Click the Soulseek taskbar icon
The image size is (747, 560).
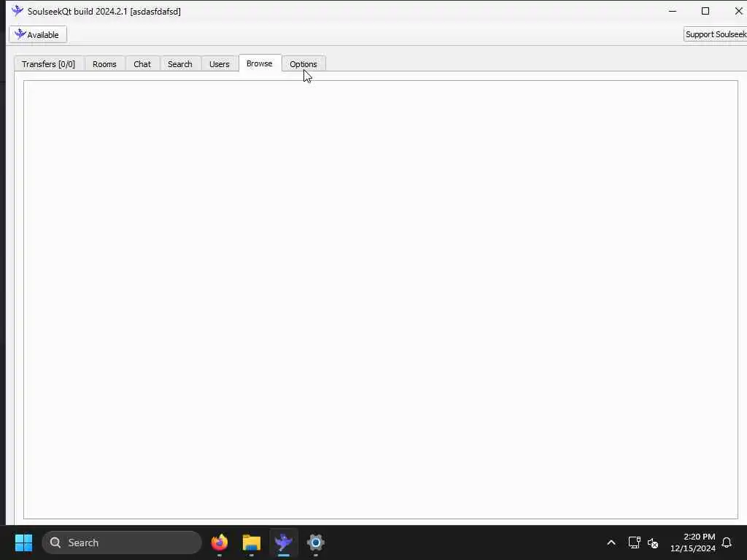click(x=284, y=542)
